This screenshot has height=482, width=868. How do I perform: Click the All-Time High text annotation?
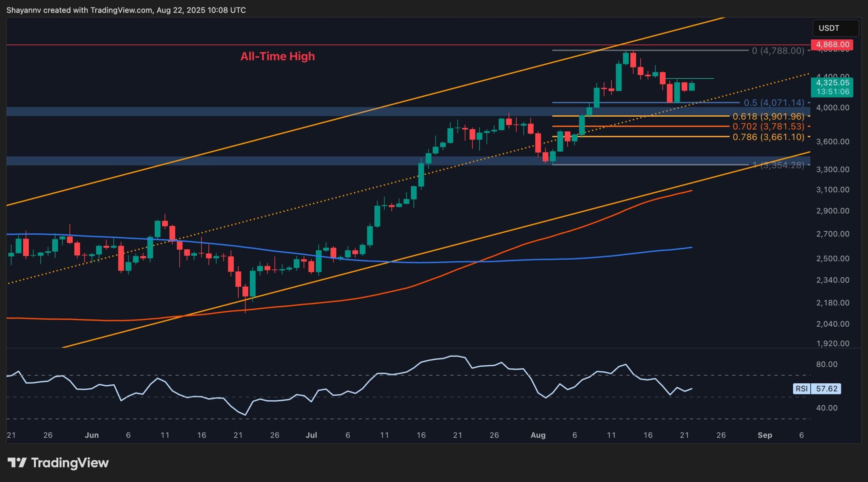278,56
